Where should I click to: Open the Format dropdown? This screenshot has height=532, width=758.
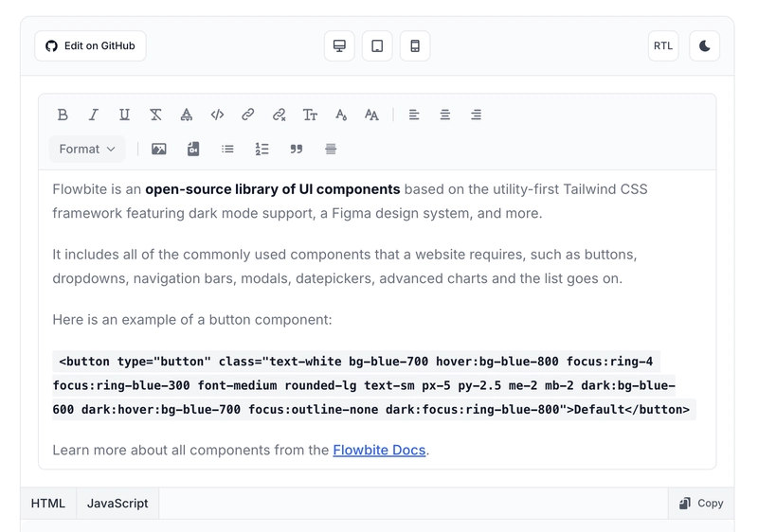(x=87, y=150)
